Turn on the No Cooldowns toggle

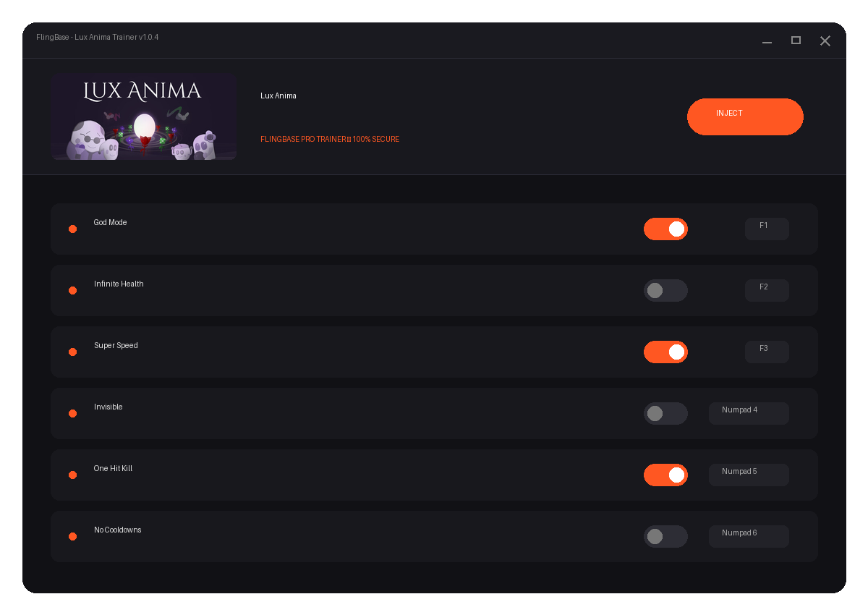665,536
